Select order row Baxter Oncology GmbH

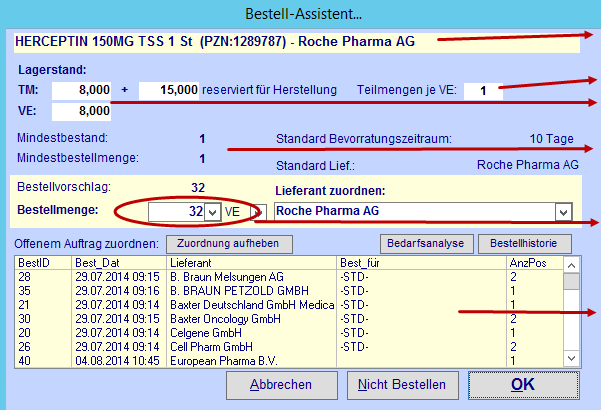(x=289, y=319)
